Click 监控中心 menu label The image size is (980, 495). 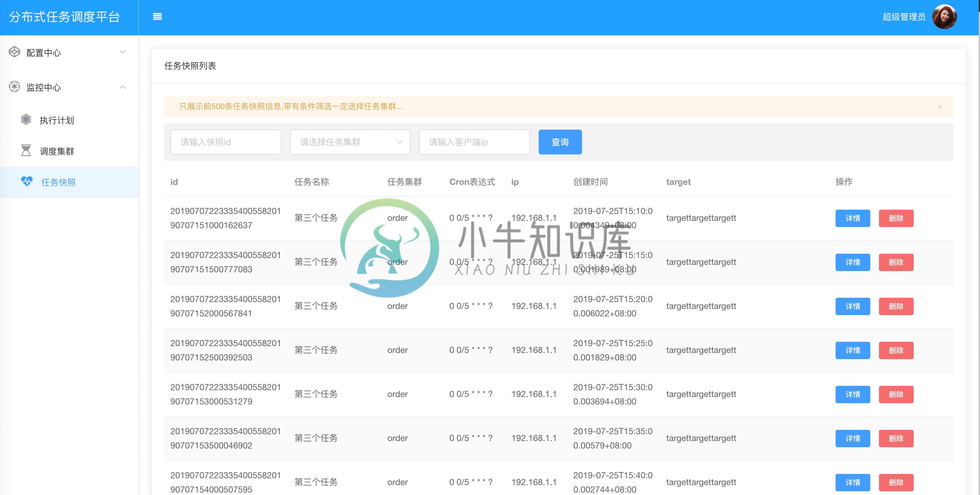(x=44, y=87)
